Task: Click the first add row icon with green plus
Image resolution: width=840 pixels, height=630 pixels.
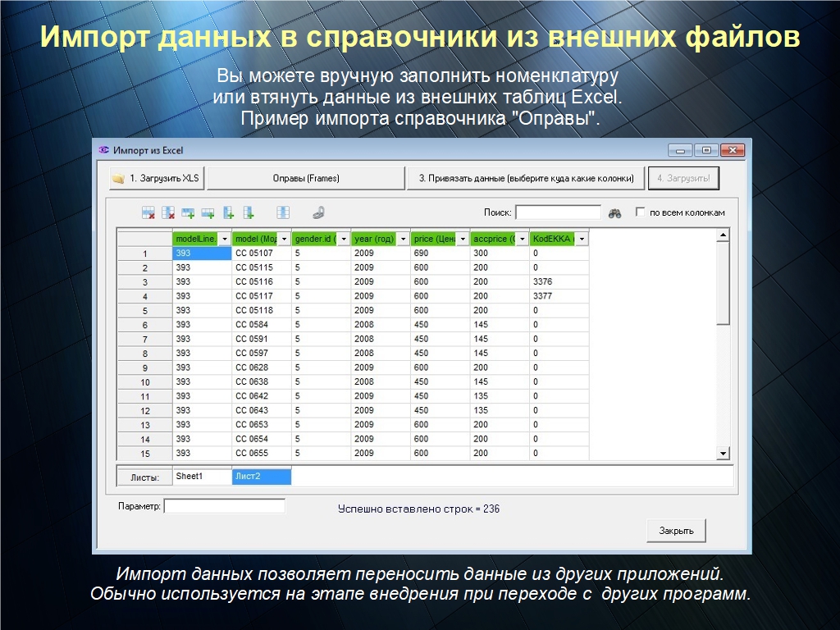Action: [x=188, y=212]
